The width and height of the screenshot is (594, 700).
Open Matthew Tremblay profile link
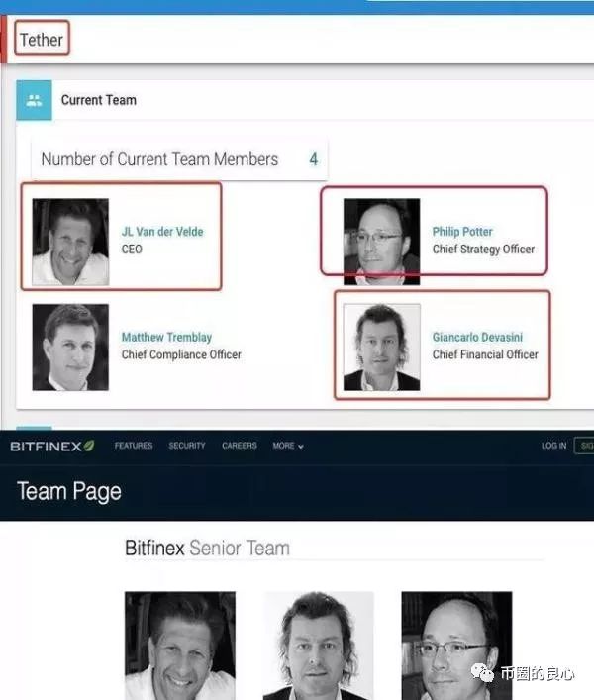tap(167, 337)
